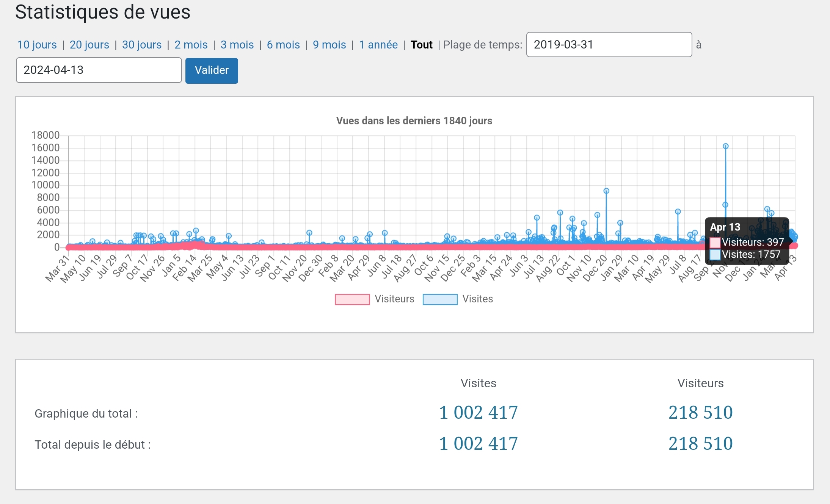Image resolution: width=830 pixels, height=504 pixels.
Task: Select the 10 jours range link
Action: click(37, 45)
